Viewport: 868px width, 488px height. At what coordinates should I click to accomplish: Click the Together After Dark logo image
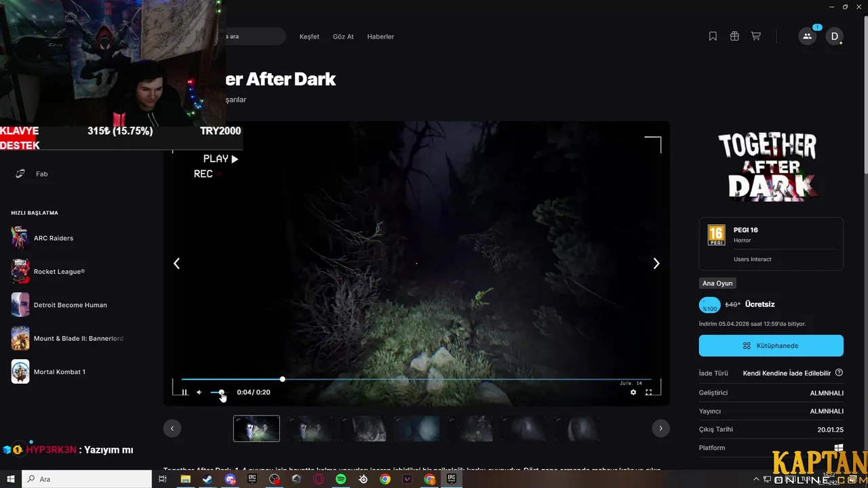point(767,166)
